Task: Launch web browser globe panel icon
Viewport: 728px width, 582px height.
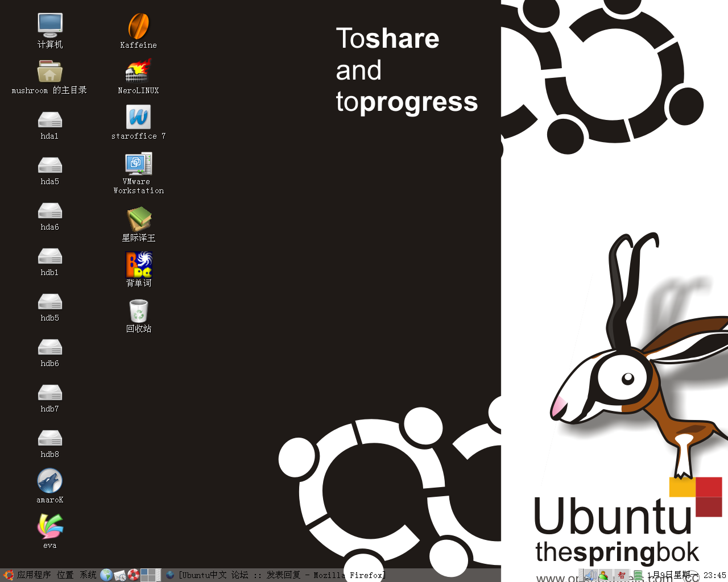Action: [x=106, y=575]
